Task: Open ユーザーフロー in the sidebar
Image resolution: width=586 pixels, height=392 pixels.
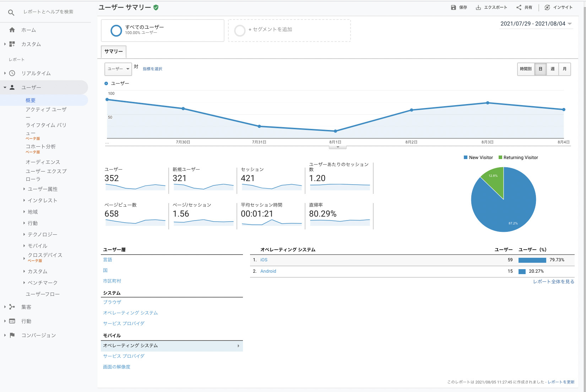Action: point(43,294)
